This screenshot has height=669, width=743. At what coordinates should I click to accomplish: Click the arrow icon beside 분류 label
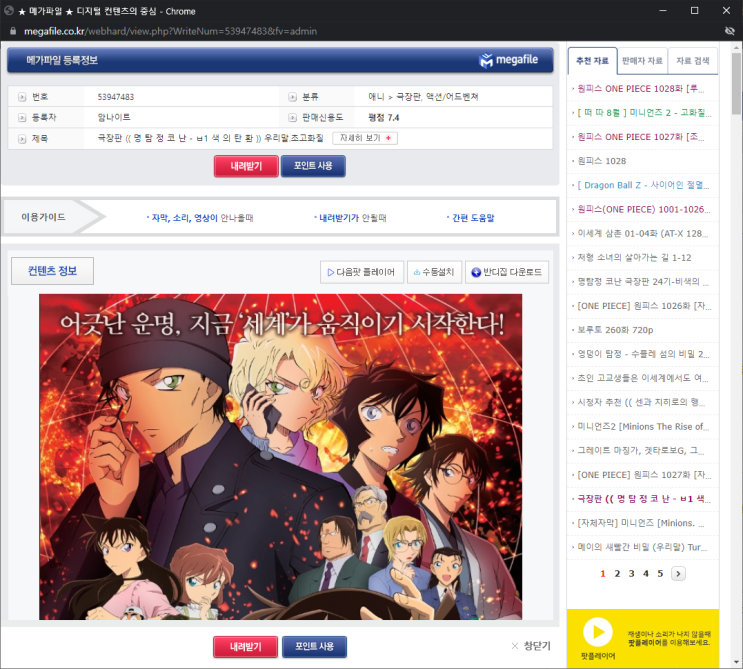pyautogui.click(x=292, y=97)
